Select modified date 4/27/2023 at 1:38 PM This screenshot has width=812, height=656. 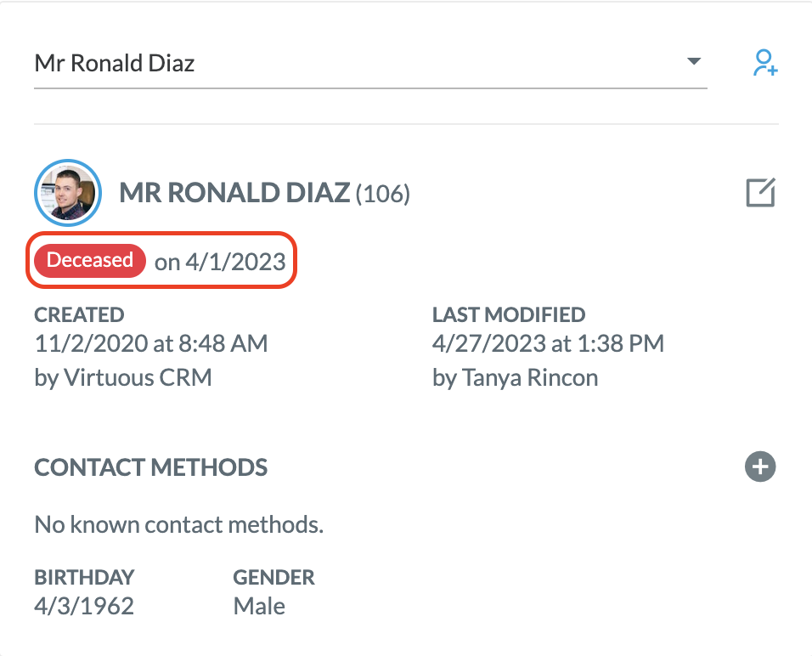pyautogui.click(x=548, y=343)
